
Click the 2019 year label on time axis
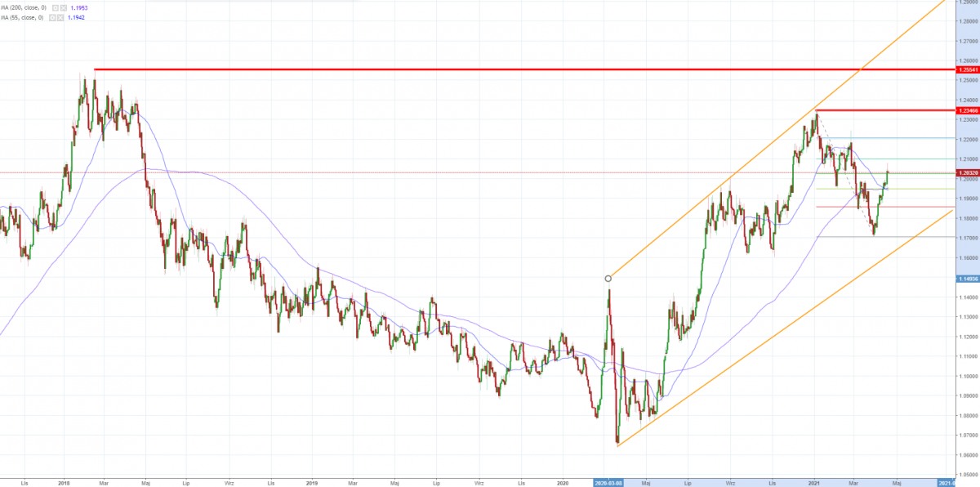313,483
